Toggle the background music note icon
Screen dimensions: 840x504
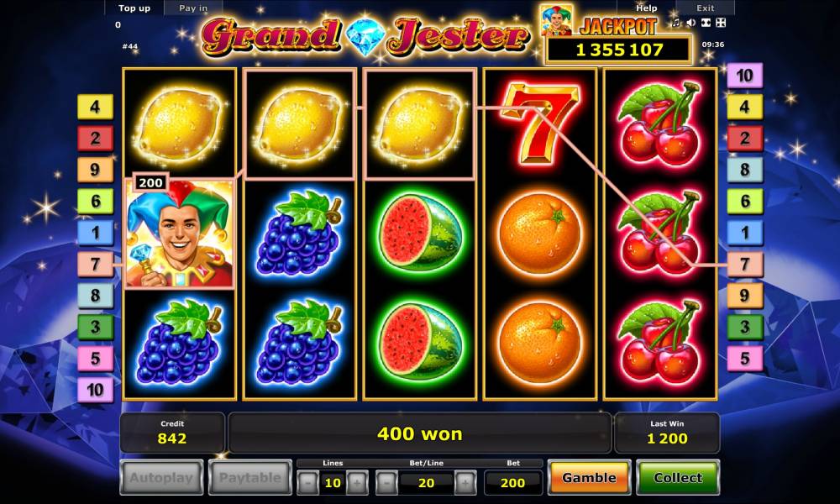(676, 23)
